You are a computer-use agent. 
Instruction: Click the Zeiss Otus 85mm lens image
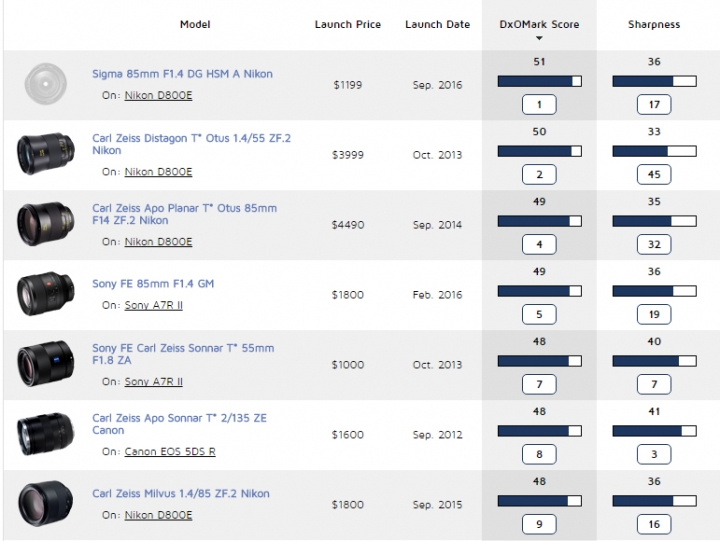tap(45, 225)
